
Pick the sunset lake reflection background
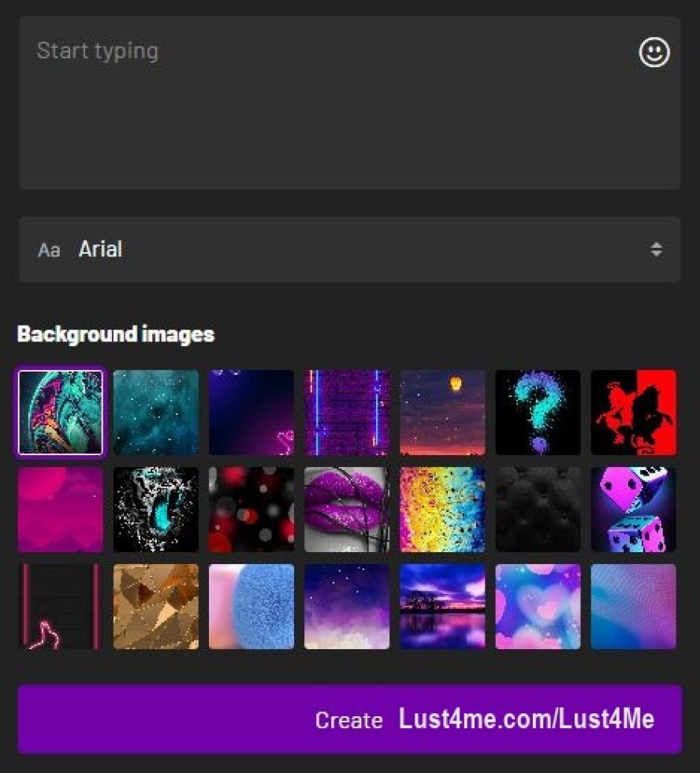(442, 607)
